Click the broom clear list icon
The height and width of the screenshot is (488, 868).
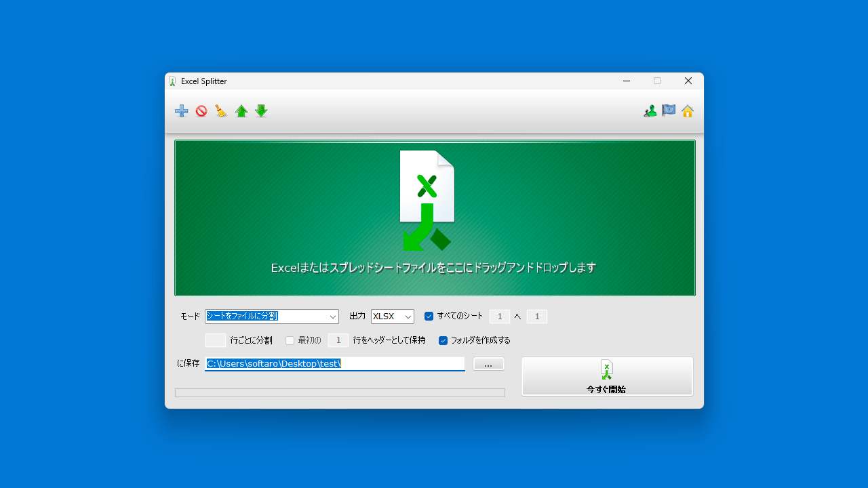[221, 111]
